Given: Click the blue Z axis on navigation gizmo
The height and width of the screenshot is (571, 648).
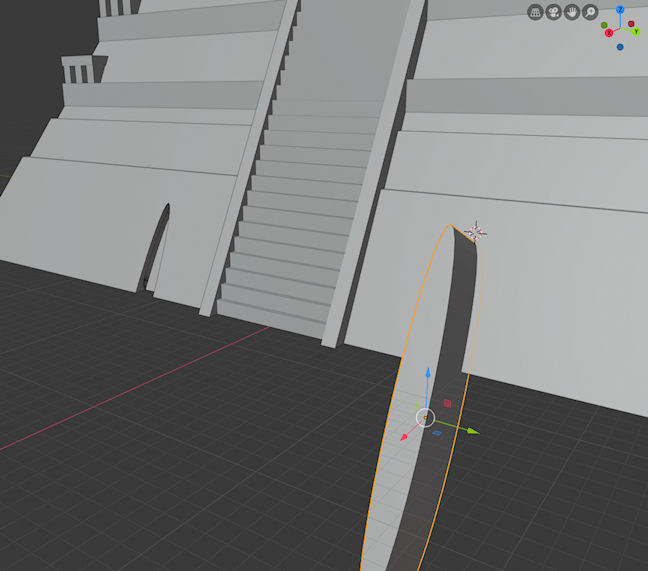Looking at the screenshot, I should 620,11.
